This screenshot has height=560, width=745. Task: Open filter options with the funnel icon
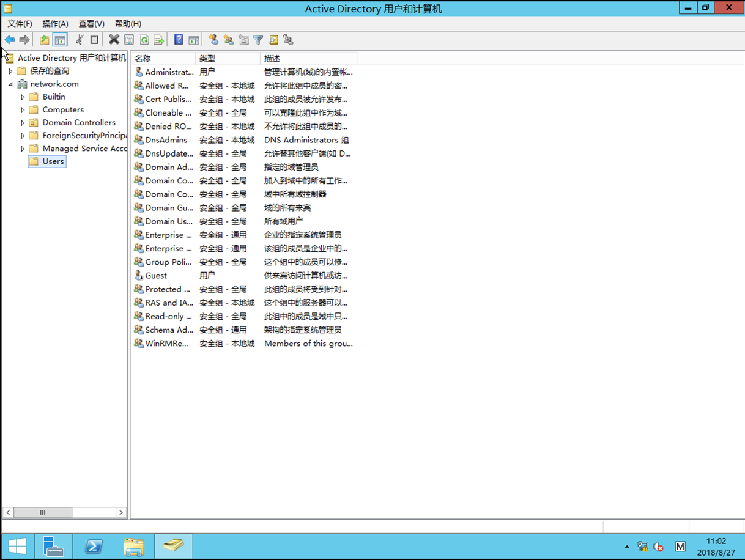(259, 40)
